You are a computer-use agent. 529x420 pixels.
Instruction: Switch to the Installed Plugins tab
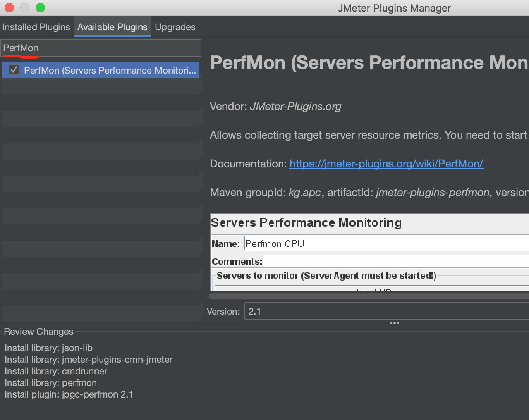click(36, 27)
